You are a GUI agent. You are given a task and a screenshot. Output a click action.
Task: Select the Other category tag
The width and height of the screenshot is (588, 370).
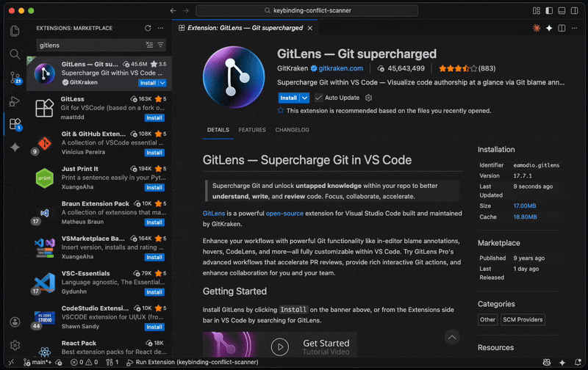tap(487, 319)
